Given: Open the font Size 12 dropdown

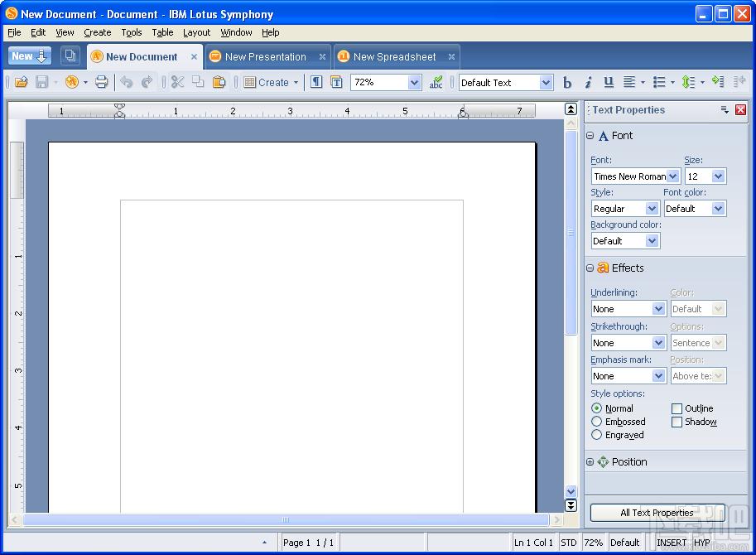Looking at the screenshot, I should (718, 176).
